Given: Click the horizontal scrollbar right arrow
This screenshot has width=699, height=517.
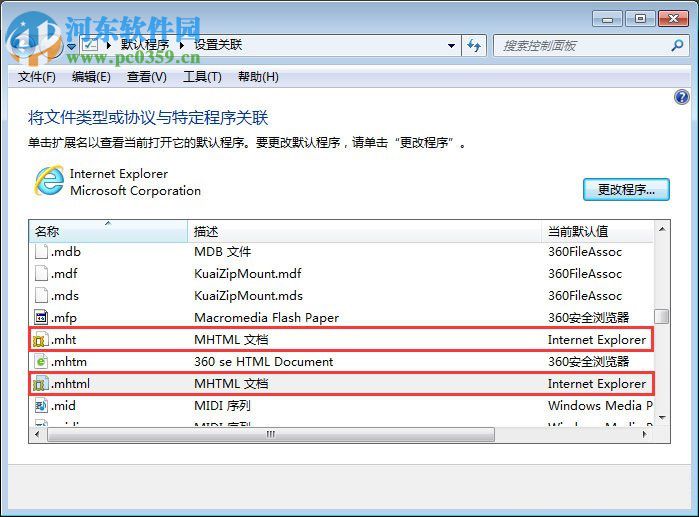Looking at the screenshot, I should [x=645, y=435].
